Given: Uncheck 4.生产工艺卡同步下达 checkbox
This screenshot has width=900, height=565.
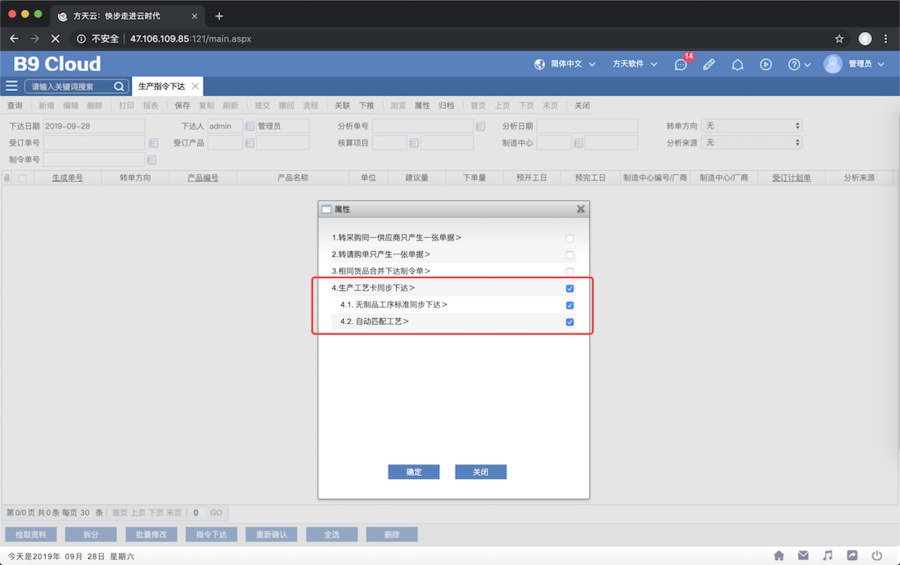Looking at the screenshot, I should 569,288.
